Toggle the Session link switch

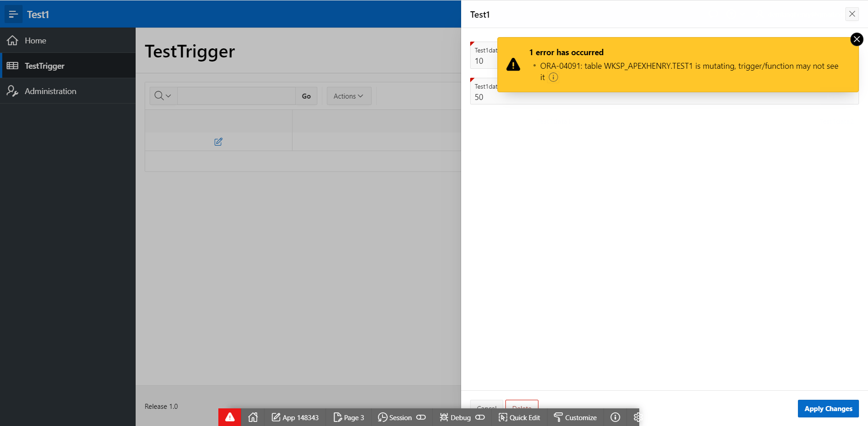[x=422, y=417]
